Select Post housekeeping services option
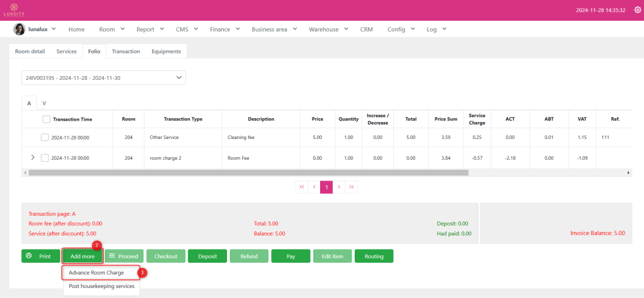 click(x=101, y=286)
